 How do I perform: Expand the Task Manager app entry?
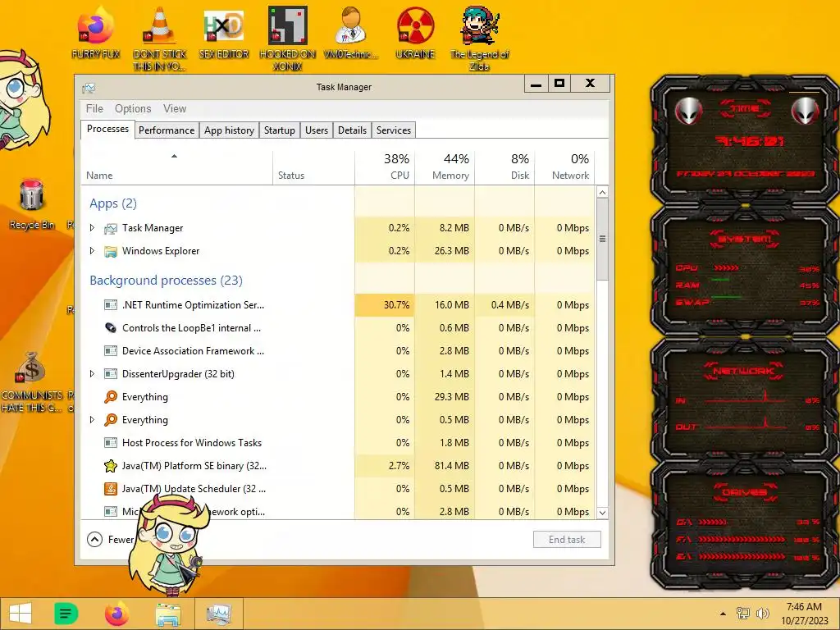tap(92, 228)
